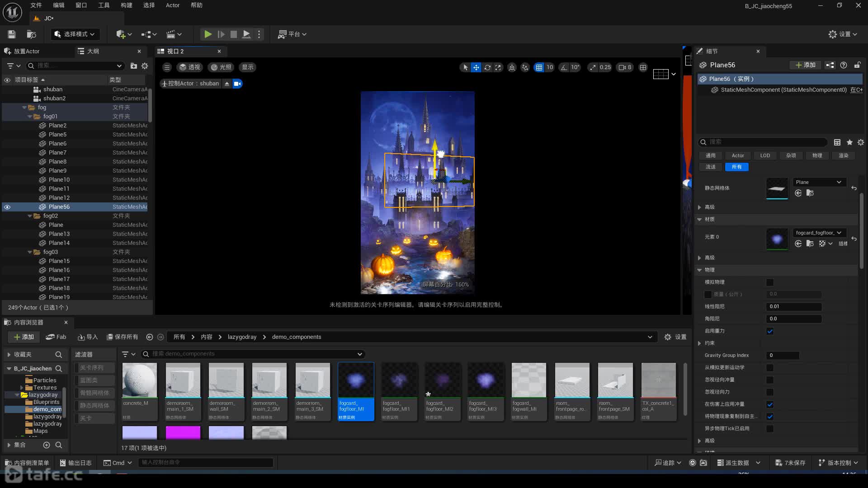Click 添加 button in details panel
The height and width of the screenshot is (488, 868).
806,65
